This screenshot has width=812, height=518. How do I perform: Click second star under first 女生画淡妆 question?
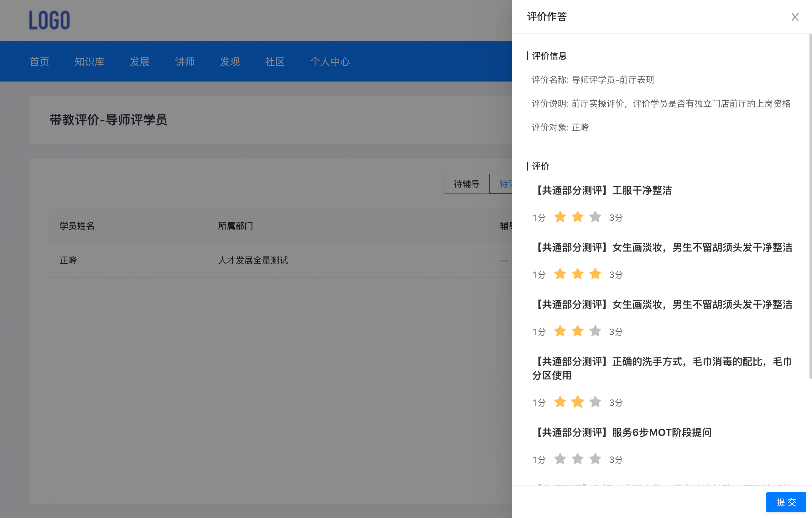577,274
